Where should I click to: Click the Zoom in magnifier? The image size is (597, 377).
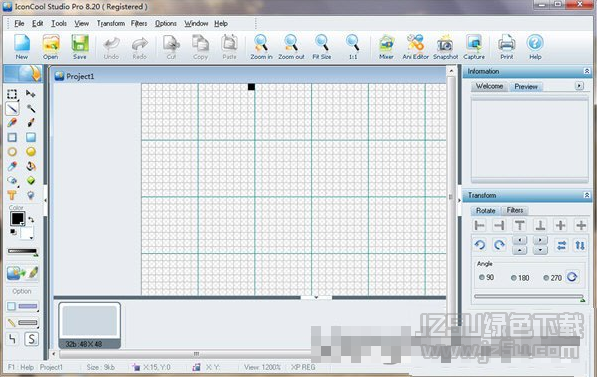tap(261, 47)
